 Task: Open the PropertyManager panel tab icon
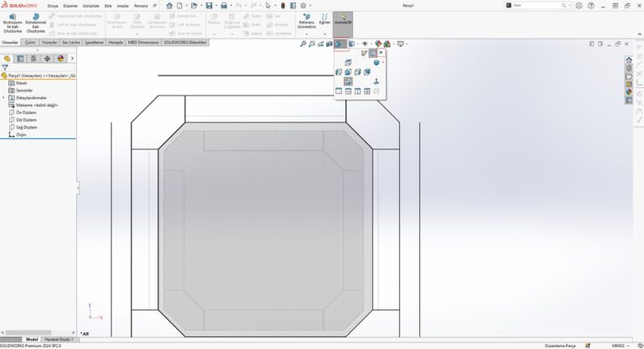(21, 59)
